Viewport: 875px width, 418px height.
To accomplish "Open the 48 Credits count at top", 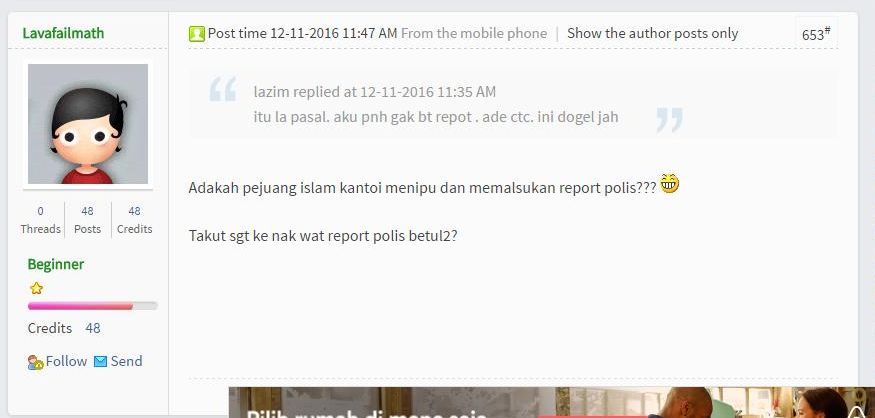I will pos(134,220).
